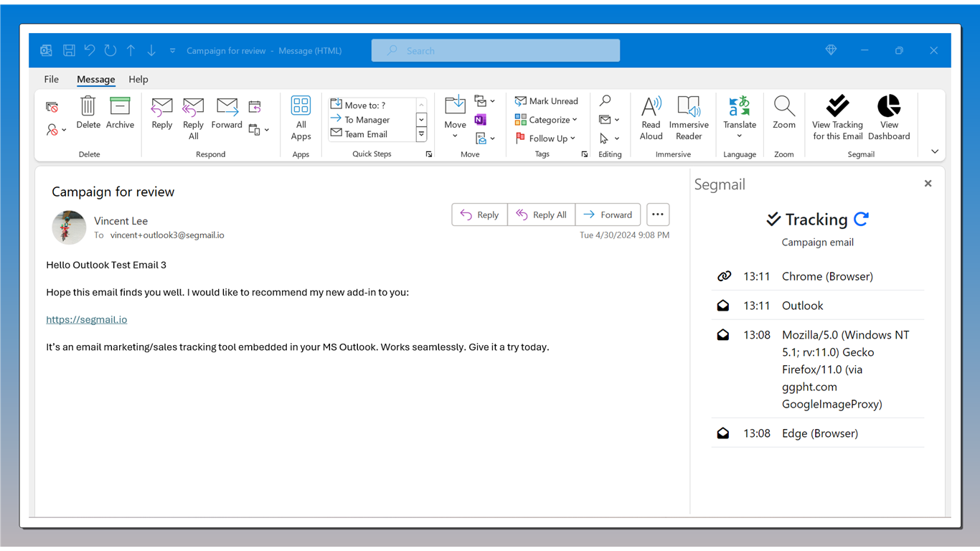
Task: Open the Rules dropdown in Move group
Action: pyautogui.click(x=485, y=101)
